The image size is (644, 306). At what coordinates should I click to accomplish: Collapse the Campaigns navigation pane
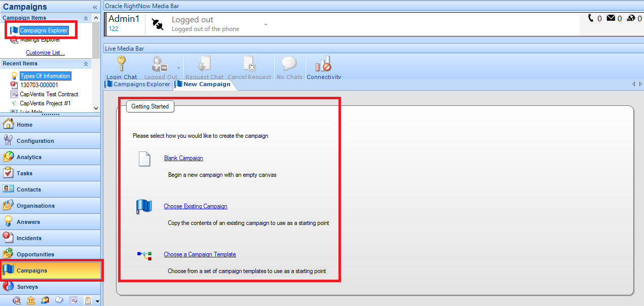click(95, 7)
